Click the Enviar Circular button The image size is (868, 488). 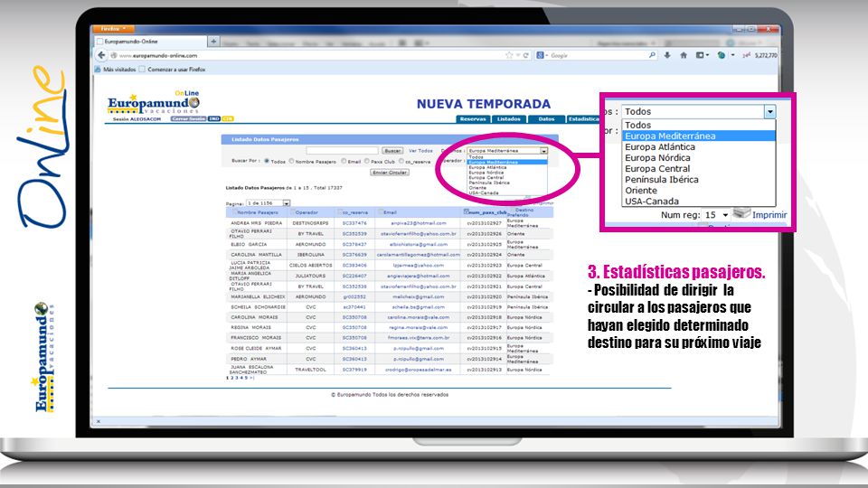coord(390,173)
